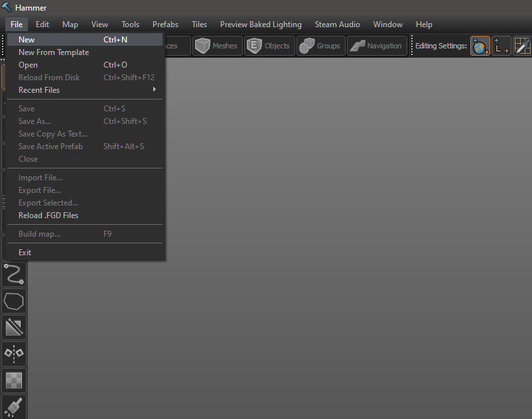Screen dimensions: 532x419
Task: Choose New from the File menu
Action: click(85, 40)
